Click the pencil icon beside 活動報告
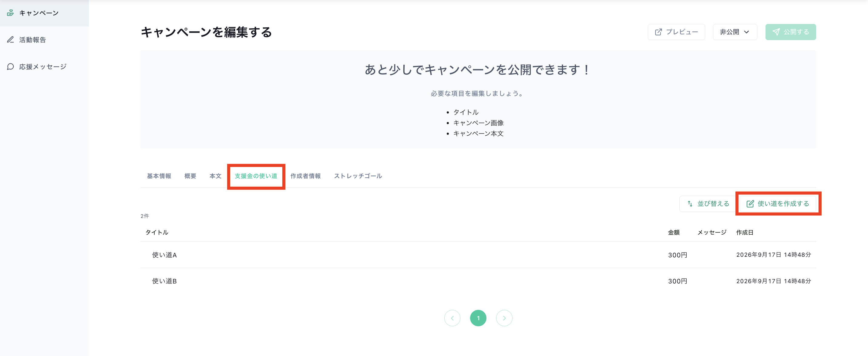 click(x=10, y=40)
